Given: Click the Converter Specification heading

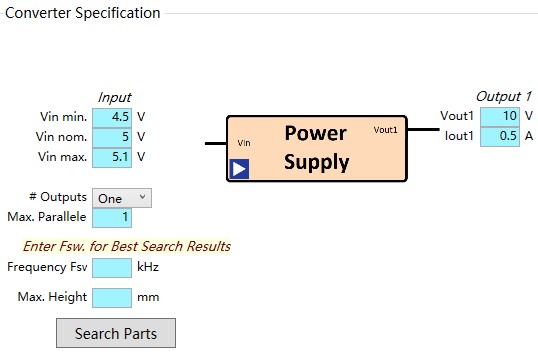Looking at the screenshot, I should pyautogui.click(x=83, y=13).
